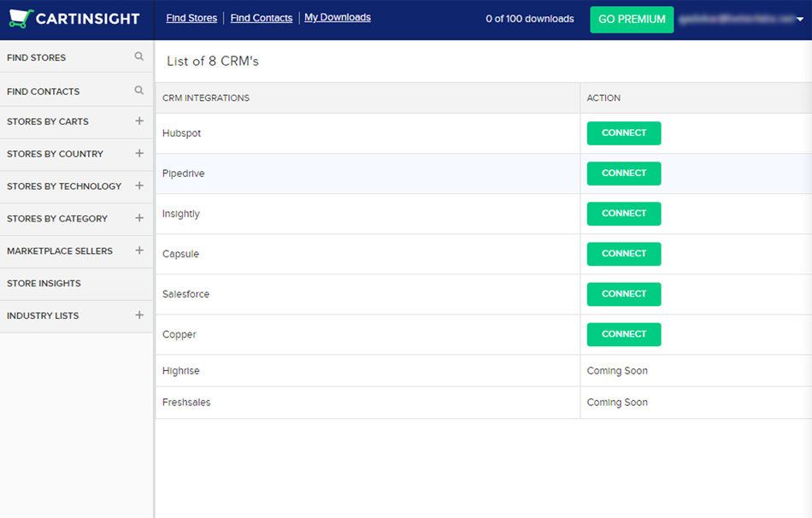Click the Go Premium button

click(632, 20)
